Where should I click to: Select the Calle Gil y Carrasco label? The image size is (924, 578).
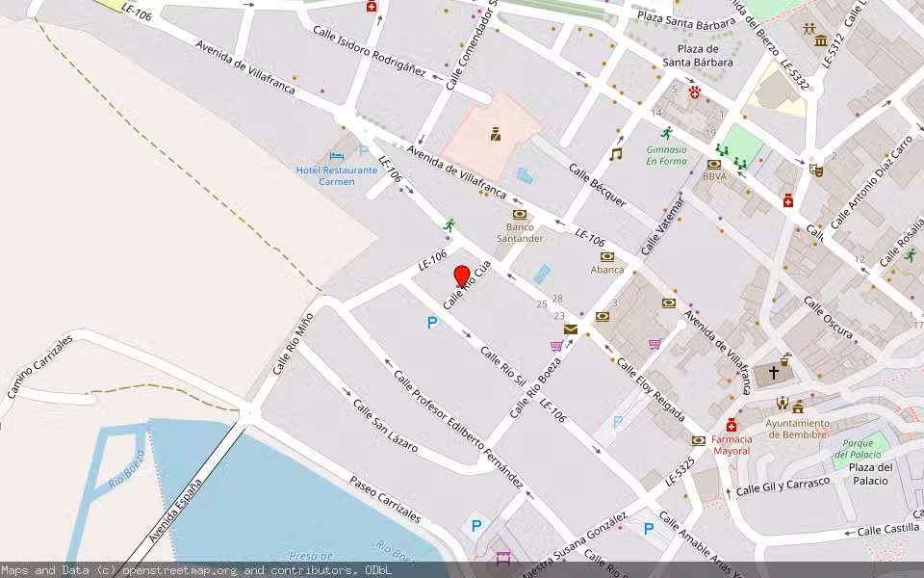tap(783, 486)
